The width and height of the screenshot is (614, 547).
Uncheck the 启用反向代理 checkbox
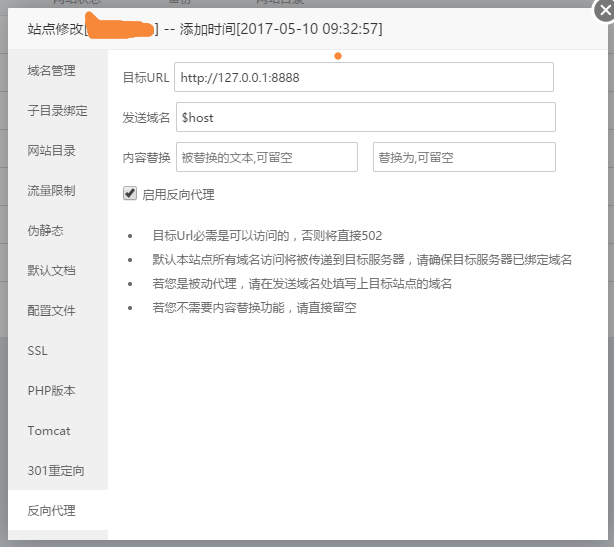coord(129,194)
